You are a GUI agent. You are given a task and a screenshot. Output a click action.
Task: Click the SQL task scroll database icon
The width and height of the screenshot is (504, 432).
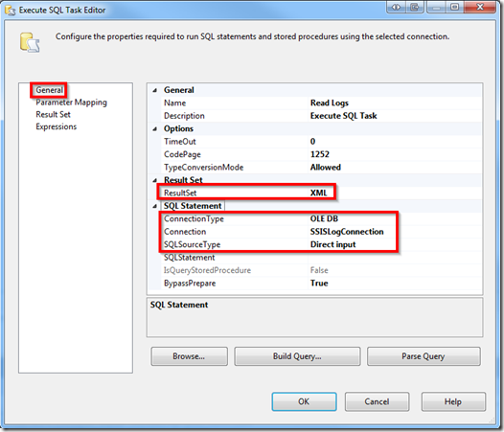30,42
